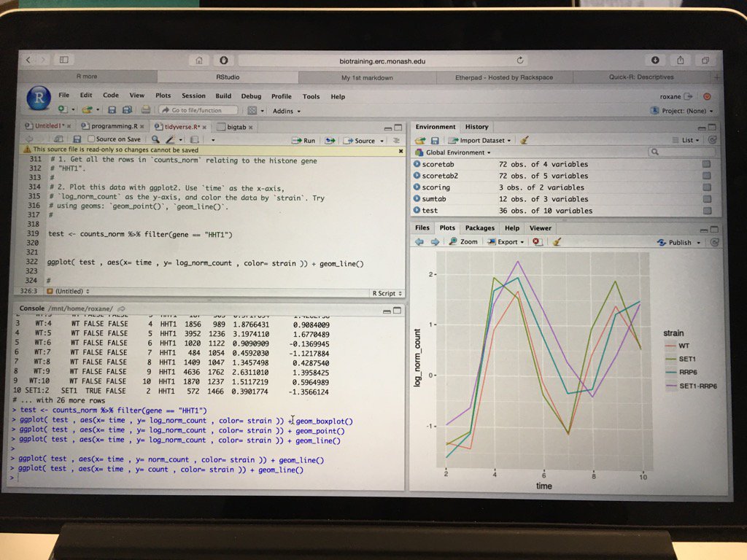
Task: Go to next plot arrow
Action: pyautogui.click(x=435, y=242)
